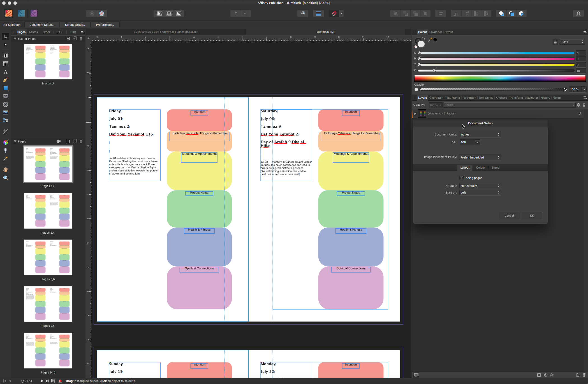Select the View hand tool
This screenshot has width=588, height=384.
6,170
